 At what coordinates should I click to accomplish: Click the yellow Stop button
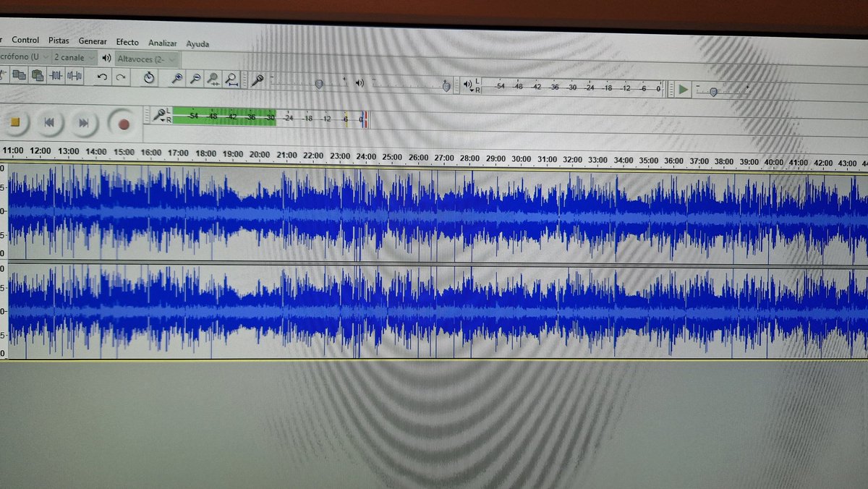pos(14,123)
